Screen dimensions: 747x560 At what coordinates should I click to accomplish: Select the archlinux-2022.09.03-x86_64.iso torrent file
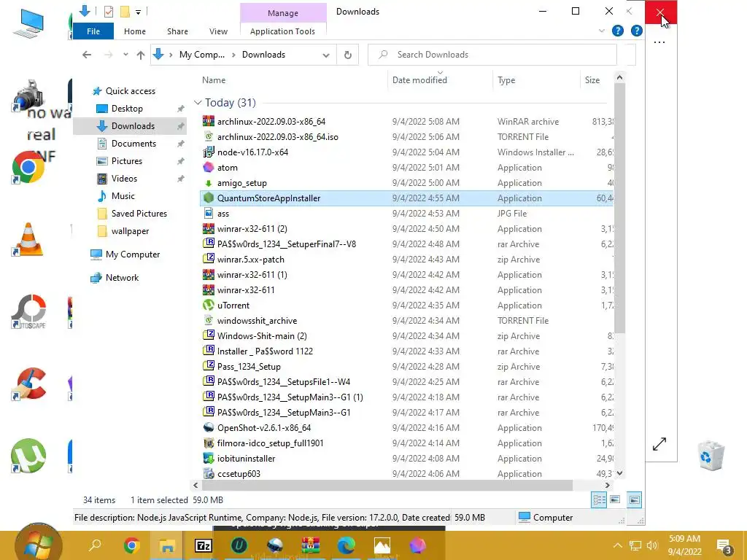(x=278, y=137)
